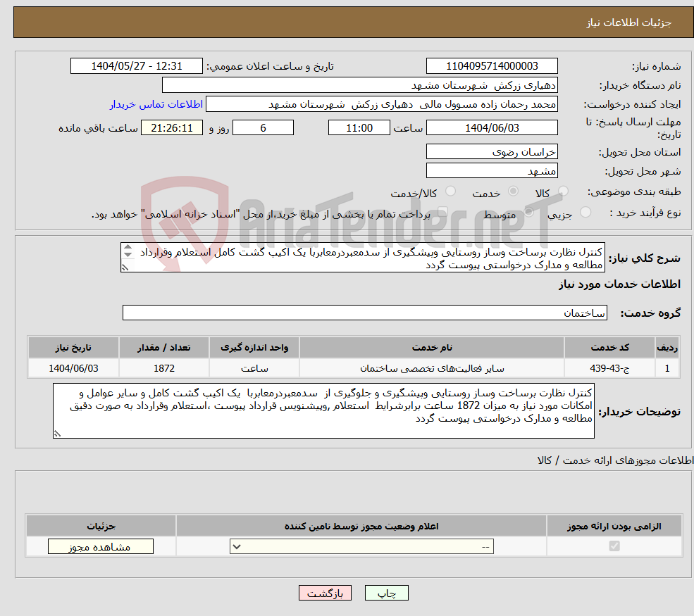694x616 pixels.
Task: Toggle the Islamic treasury payment checkbox
Action: pos(442,212)
